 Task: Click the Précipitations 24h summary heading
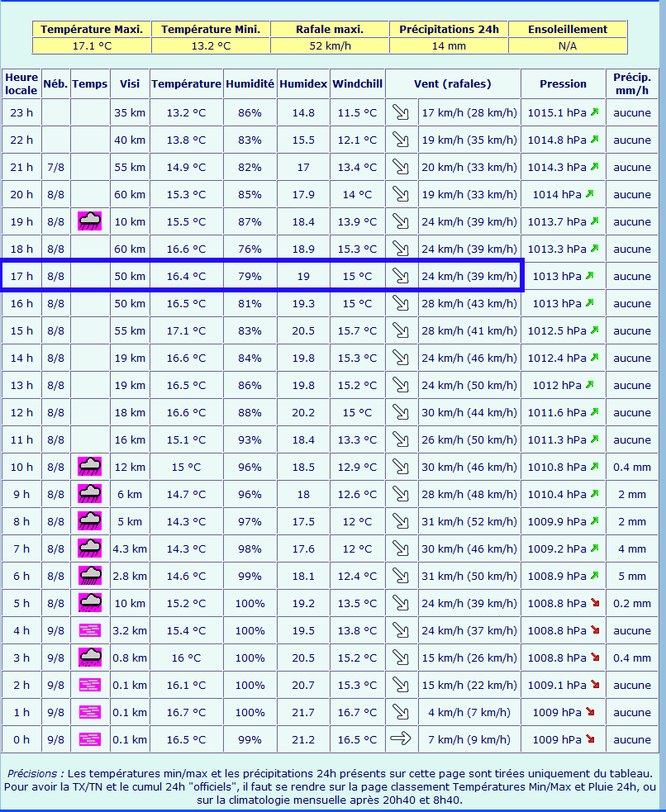[449, 29]
